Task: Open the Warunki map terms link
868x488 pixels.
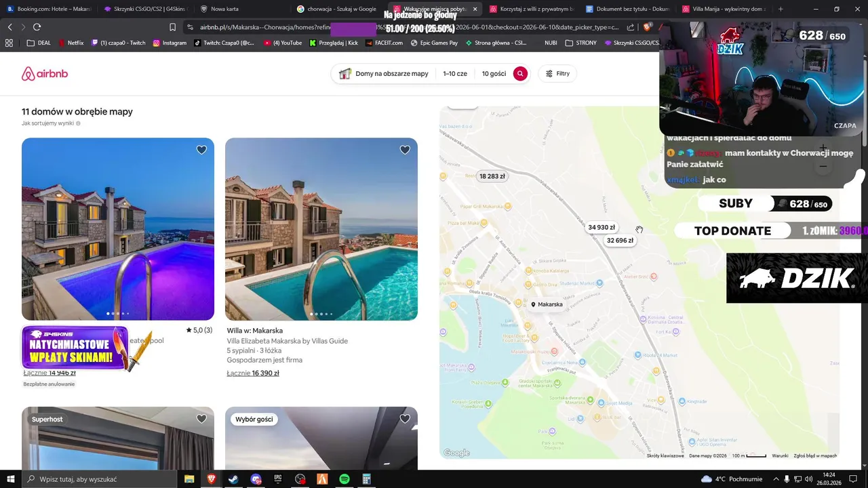Action: coord(780,455)
